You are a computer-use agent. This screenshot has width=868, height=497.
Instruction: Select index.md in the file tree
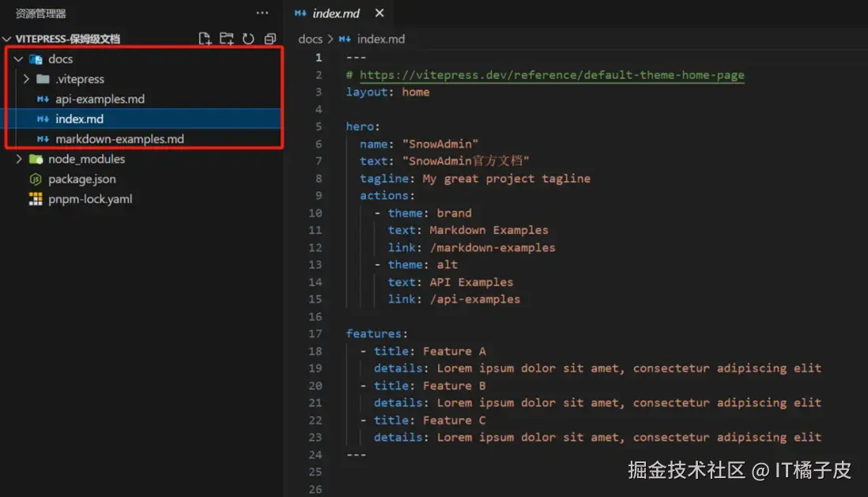pyautogui.click(x=79, y=119)
